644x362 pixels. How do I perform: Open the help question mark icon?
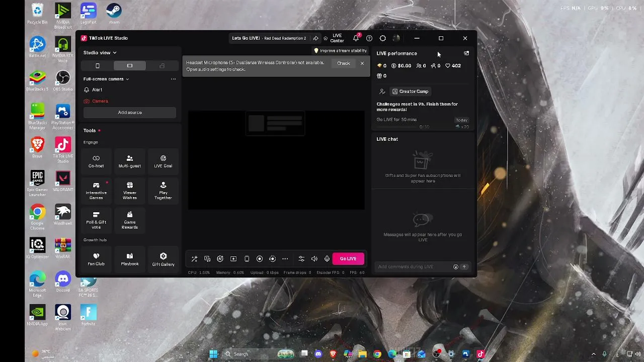coord(369,38)
